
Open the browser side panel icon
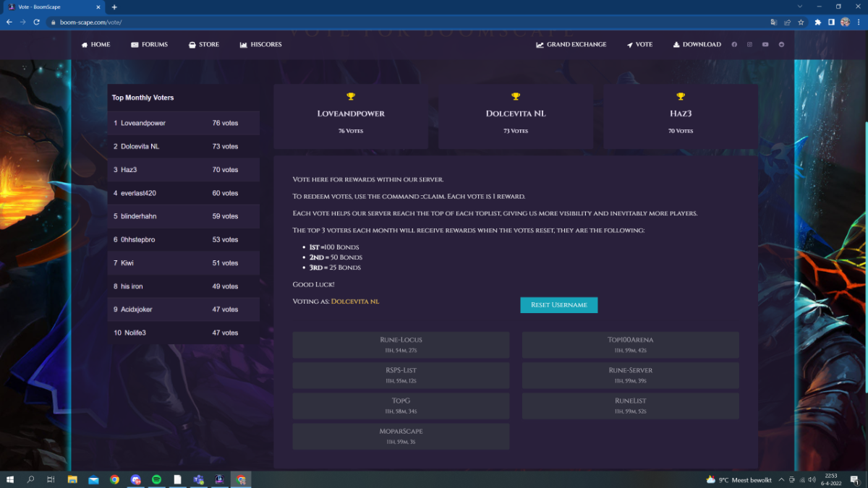pos(831,22)
